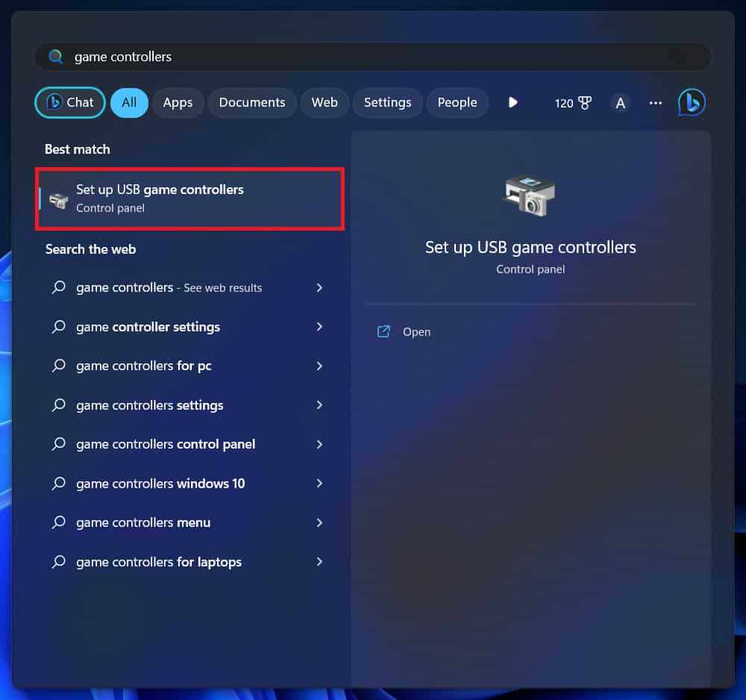Click the Open action in the right pane
Viewport: 746px width, 700px height.
tap(416, 331)
